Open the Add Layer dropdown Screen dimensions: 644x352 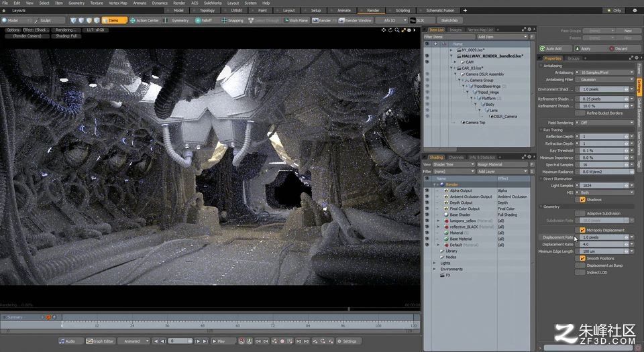click(502, 172)
